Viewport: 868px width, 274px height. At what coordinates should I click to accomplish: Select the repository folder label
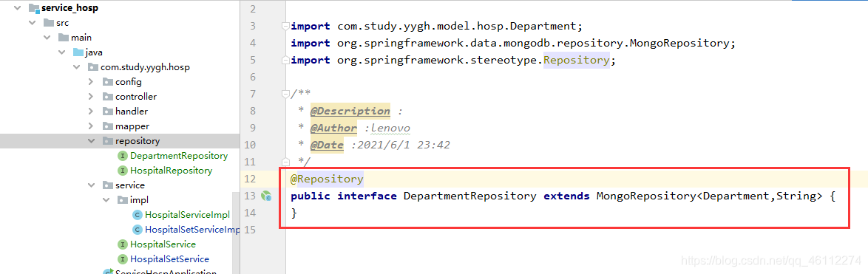tap(138, 141)
